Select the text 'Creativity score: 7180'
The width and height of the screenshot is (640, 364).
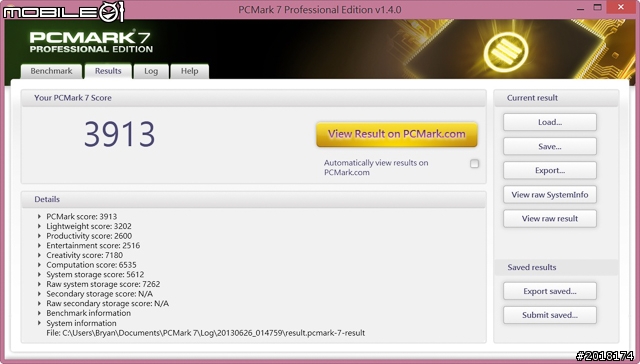pyautogui.click(x=84, y=255)
